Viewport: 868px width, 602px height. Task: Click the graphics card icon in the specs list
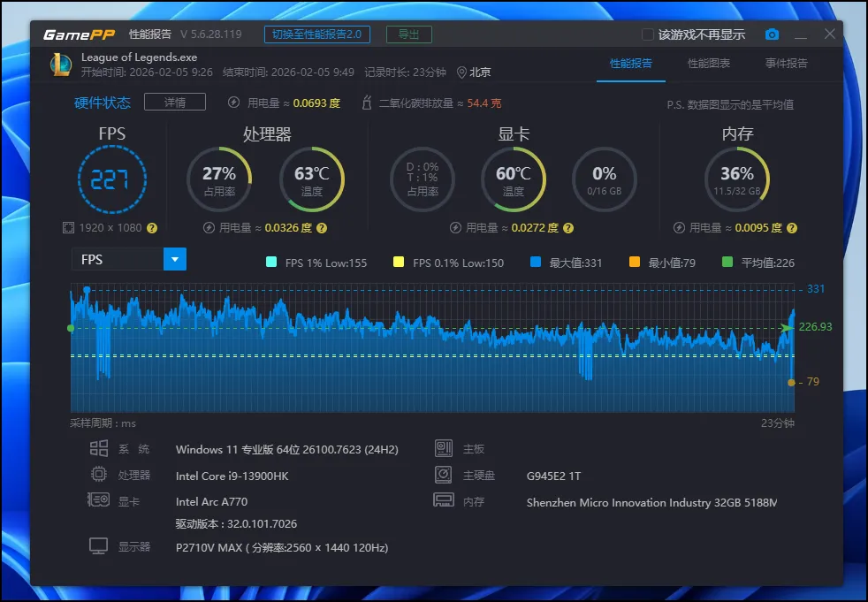pyautogui.click(x=98, y=500)
